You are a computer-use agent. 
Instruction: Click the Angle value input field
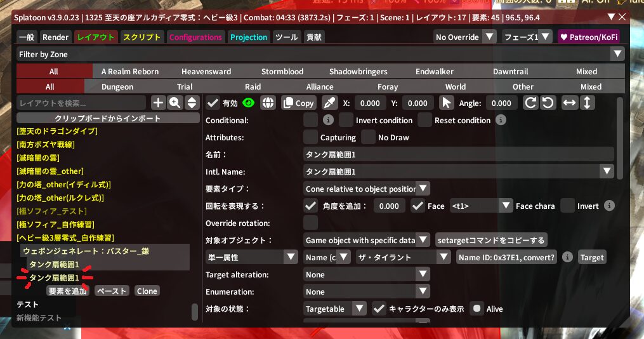(x=501, y=103)
